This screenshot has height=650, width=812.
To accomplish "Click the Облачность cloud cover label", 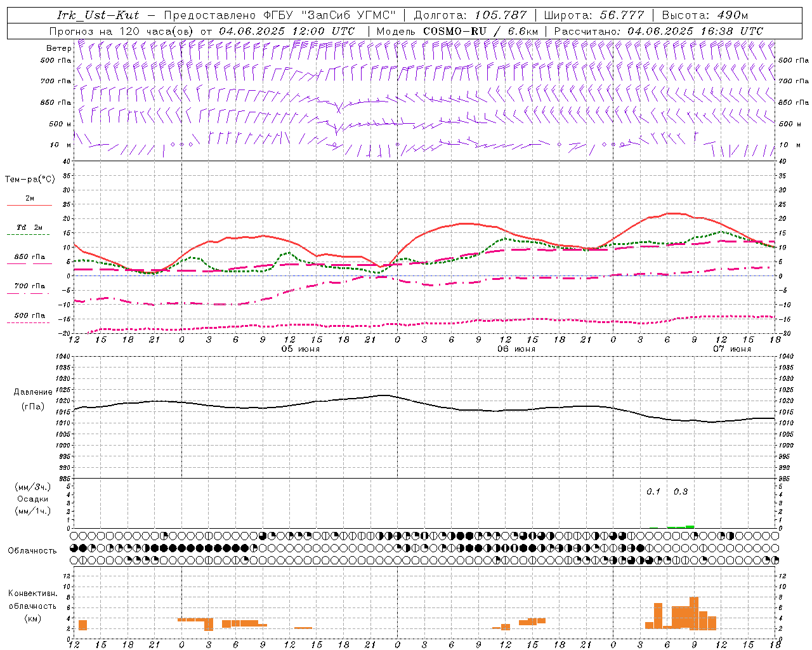I will click(x=32, y=551).
